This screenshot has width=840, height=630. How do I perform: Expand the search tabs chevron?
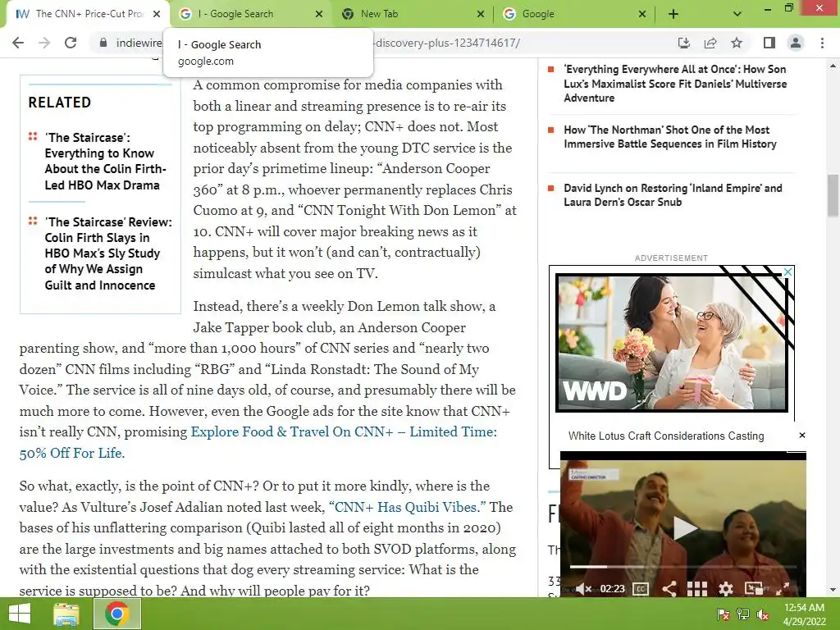737,15
